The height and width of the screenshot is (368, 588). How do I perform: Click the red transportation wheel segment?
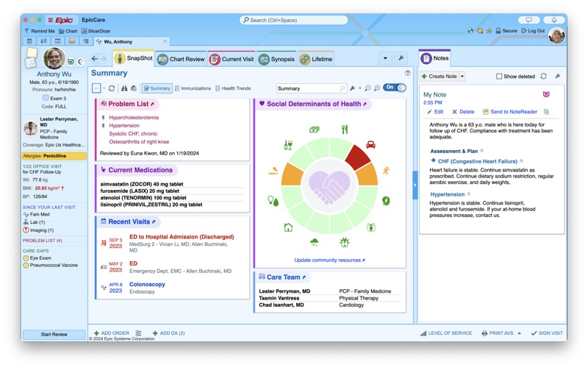[x=357, y=157]
